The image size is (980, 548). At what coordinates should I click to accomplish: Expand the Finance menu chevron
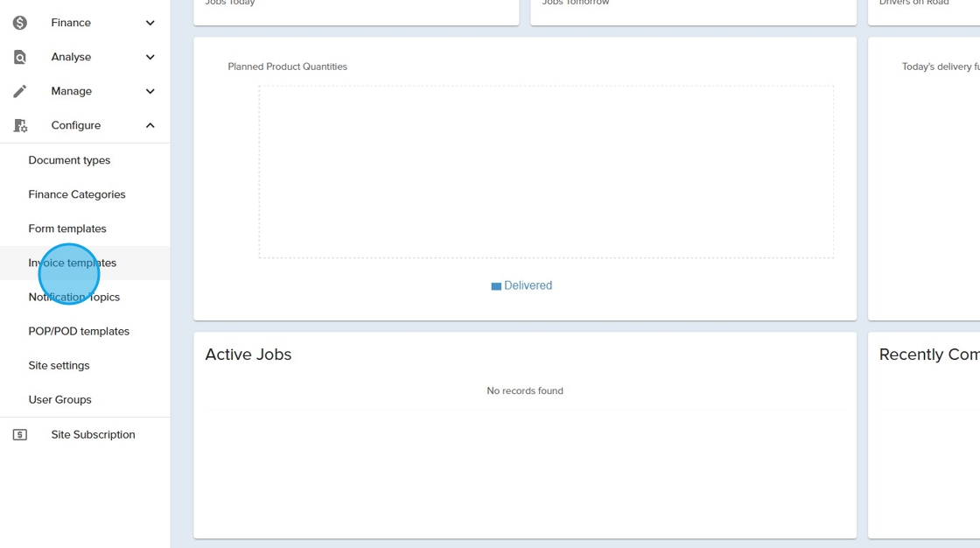tap(150, 23)
